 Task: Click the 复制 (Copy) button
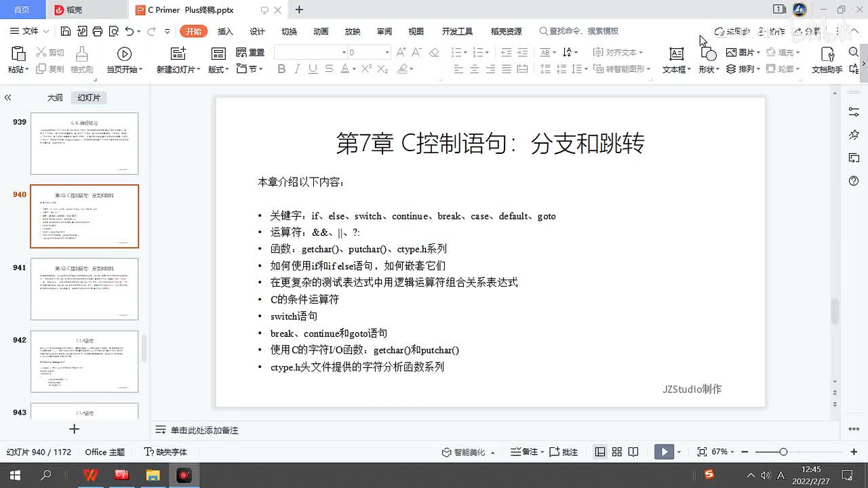(x=50, y=69)
